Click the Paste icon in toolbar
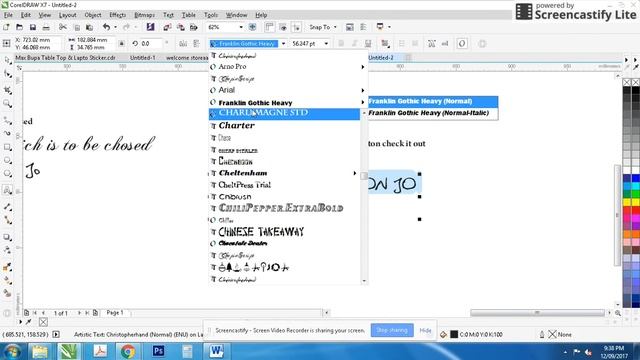Image resolution: width=640 pixels, height=360 pixels. coord(89,27)
